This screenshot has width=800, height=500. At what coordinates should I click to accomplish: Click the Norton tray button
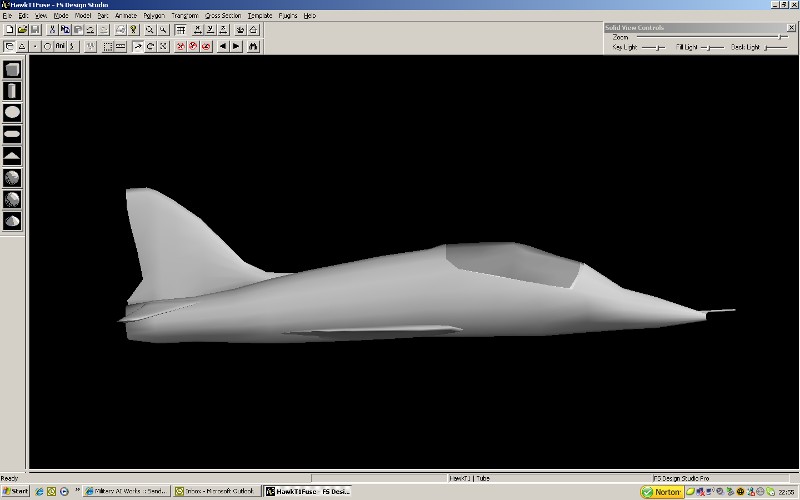662,492
